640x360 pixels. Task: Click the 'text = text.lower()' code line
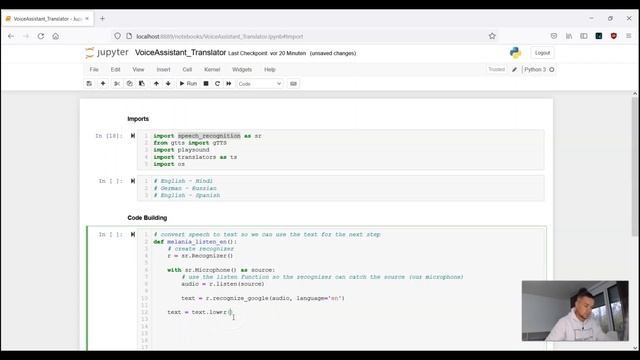[x=200, y=312]
